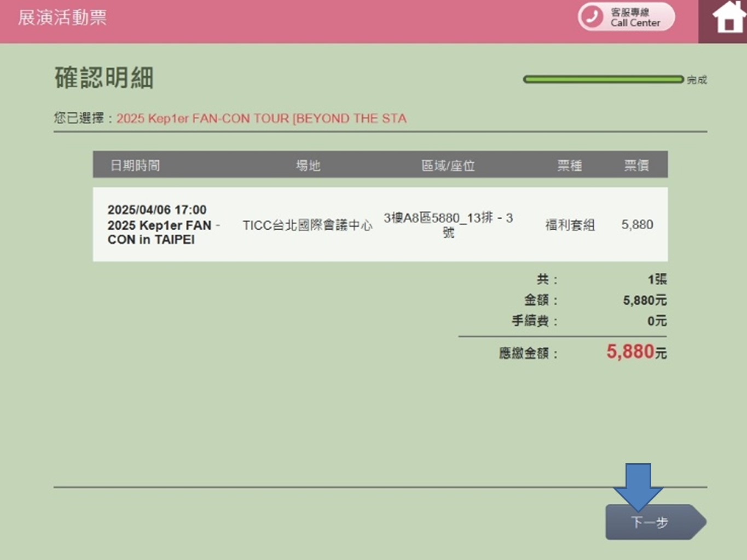Select the handling fee value 0元
The width and height of the screenshot is (747, 560).
click(657, 321)
